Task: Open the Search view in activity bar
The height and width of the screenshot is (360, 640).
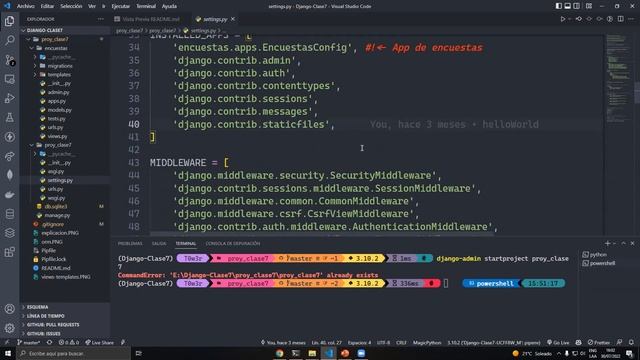Action: pyautogui.click(x=9, y=40)
